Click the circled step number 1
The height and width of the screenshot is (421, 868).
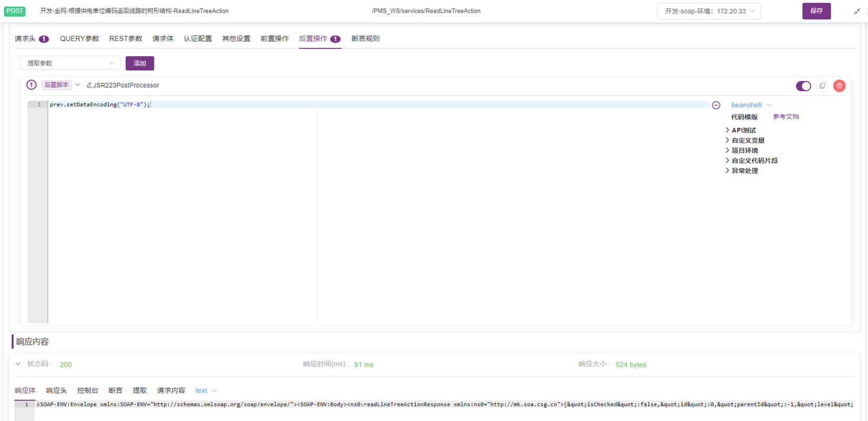click(32, 85)
